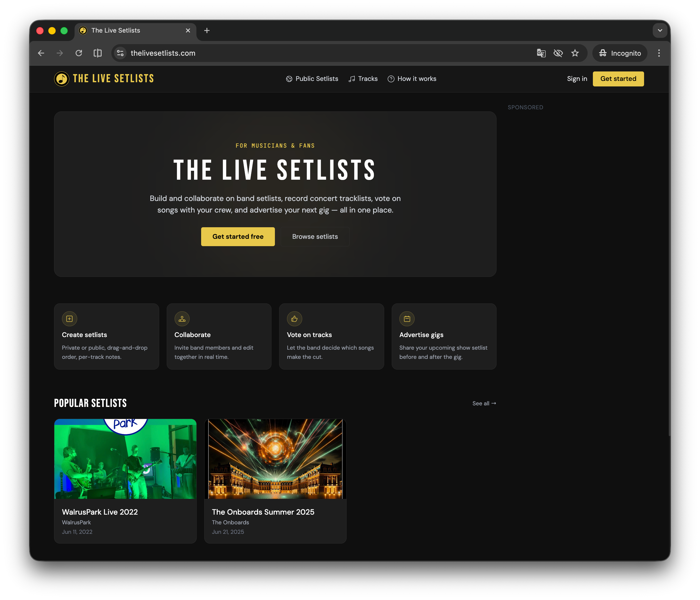Toggle the bookmark star for this page
The image size is (700, 600).
pyautogui.click(x=575, y=53)
